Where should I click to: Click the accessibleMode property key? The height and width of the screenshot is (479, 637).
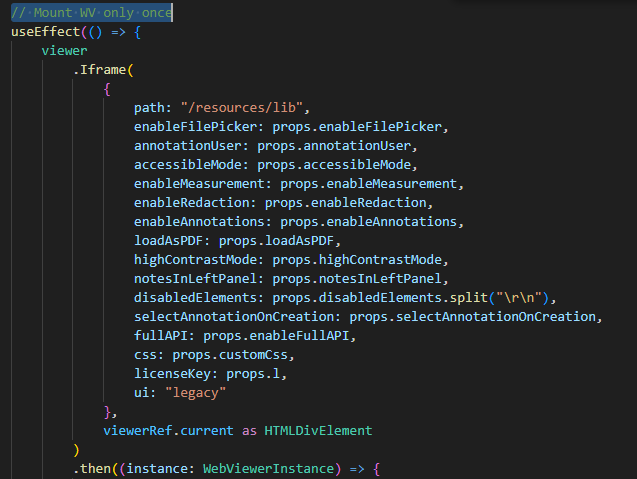point(188,165)
